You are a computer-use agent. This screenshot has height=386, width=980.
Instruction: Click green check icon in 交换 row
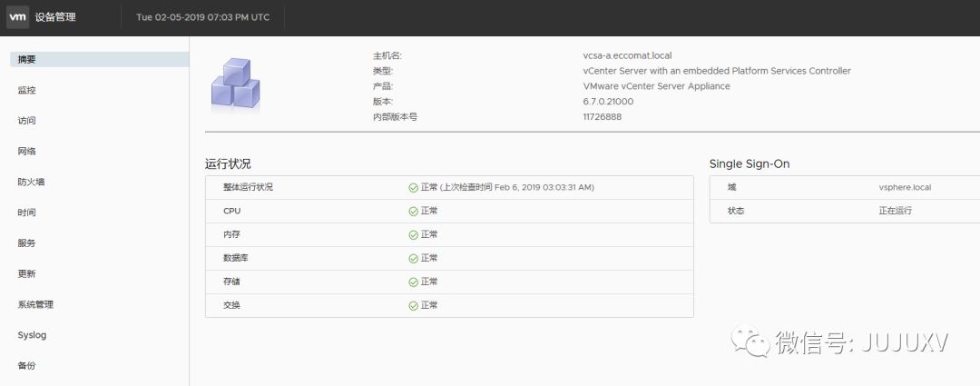tap(413, 306)
